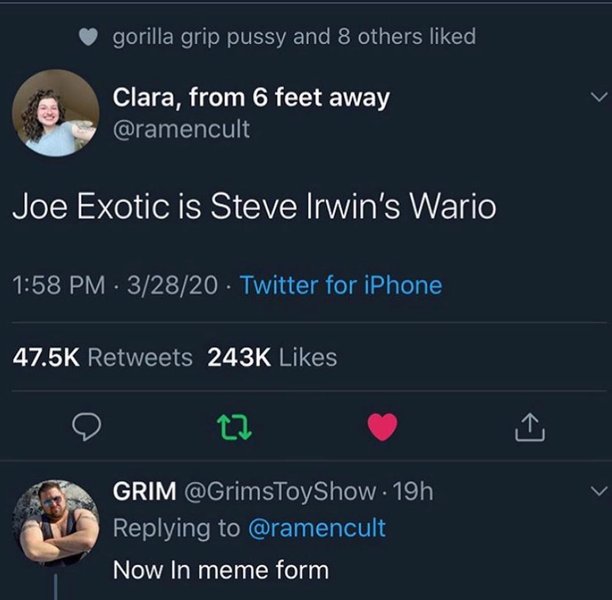
Task: Expand the chevron menu on Clara's tweet
Action: pos(598,98)
